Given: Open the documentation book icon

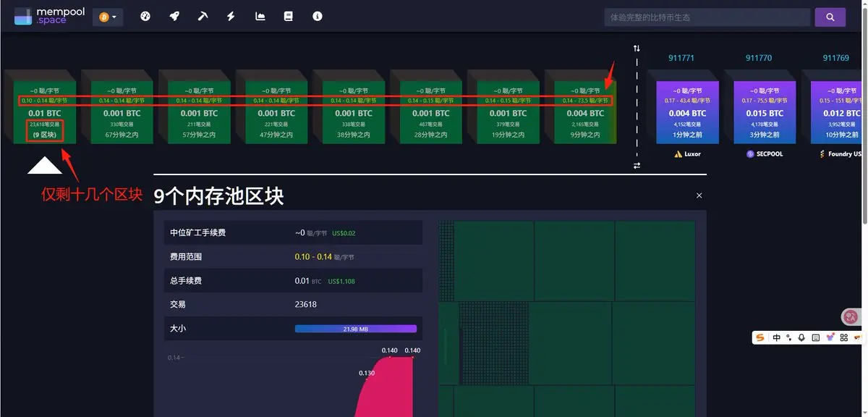Looking at the screenshot, I should pos(289,16).
